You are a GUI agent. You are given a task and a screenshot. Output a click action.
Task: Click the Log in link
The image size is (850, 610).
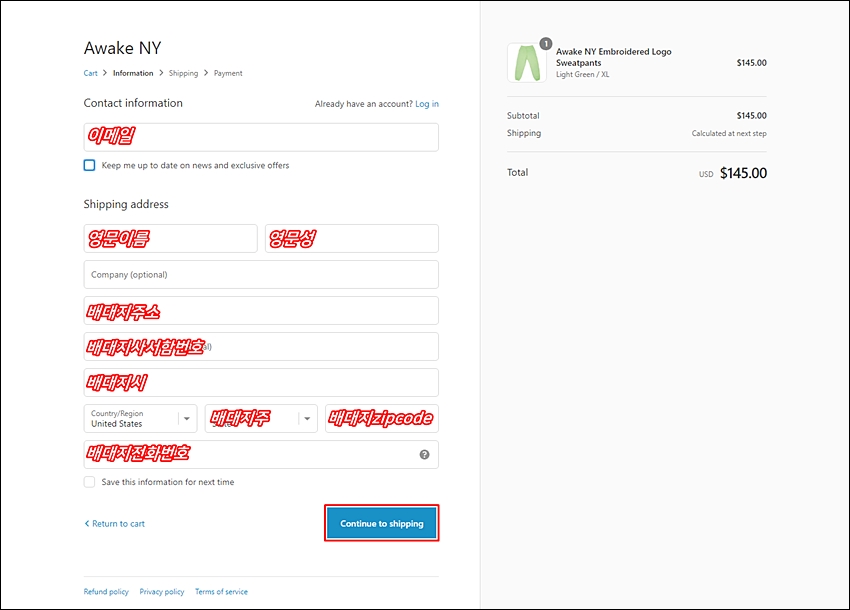pyautogui.click(x=427, y=104)
